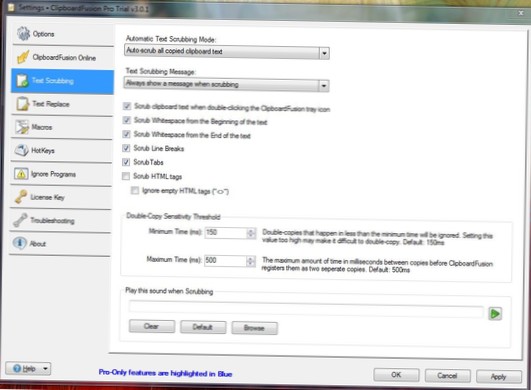
Task: Open the About section
Action: 60,243
